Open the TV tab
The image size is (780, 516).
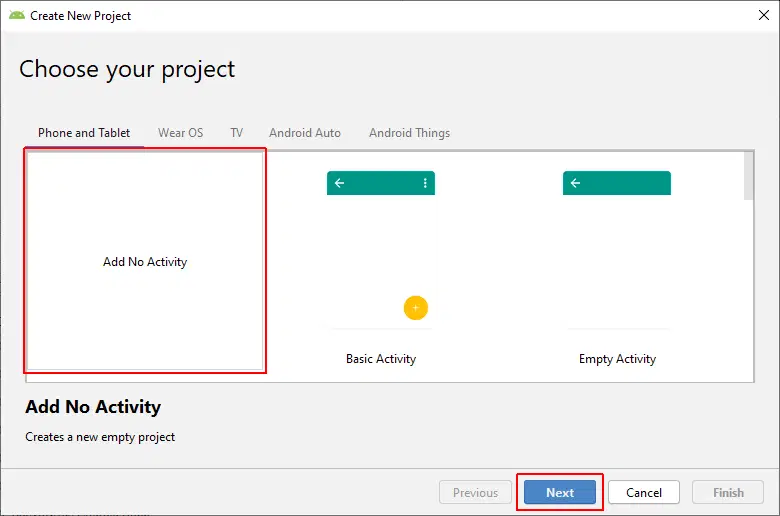[237, 133]
